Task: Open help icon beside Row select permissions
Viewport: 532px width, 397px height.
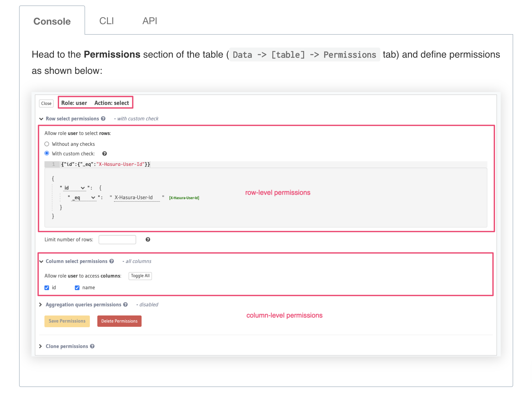Action: point(103,119)
